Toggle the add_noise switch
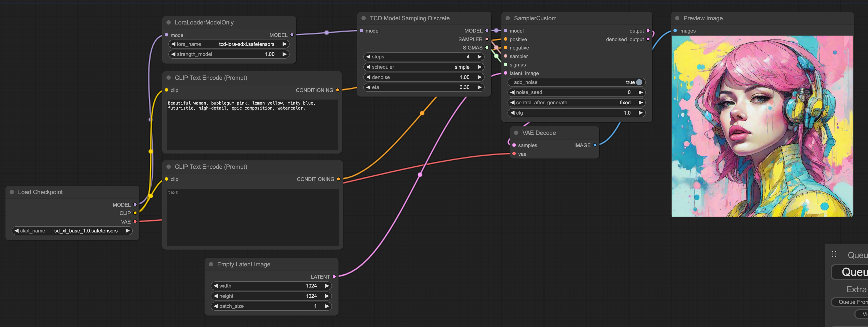Viewport: 868px width, 327px height. [639, 82]
